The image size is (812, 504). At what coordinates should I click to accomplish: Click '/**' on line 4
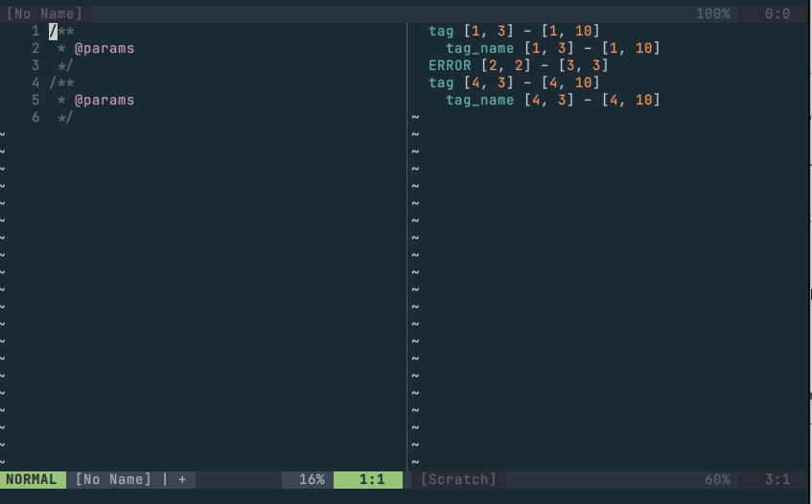click(61, 82)
